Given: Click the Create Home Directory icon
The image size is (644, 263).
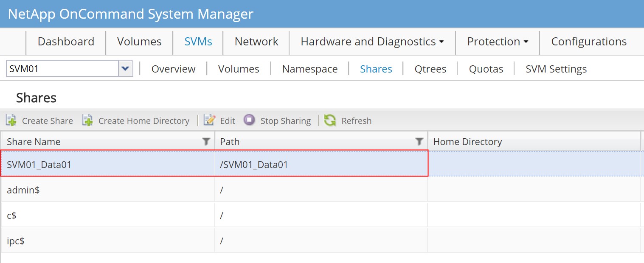Looking at the screenshot, I should [x=87, y=120].
